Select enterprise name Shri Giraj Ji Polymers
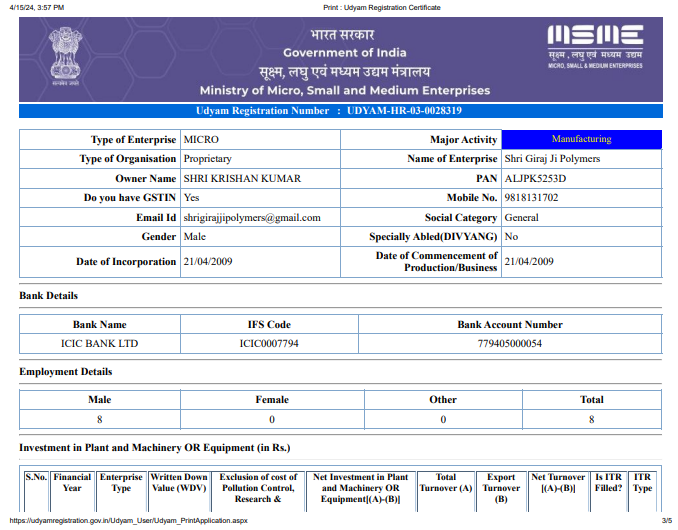Screen dimensions: 678x530 click(x=552, y=159)
